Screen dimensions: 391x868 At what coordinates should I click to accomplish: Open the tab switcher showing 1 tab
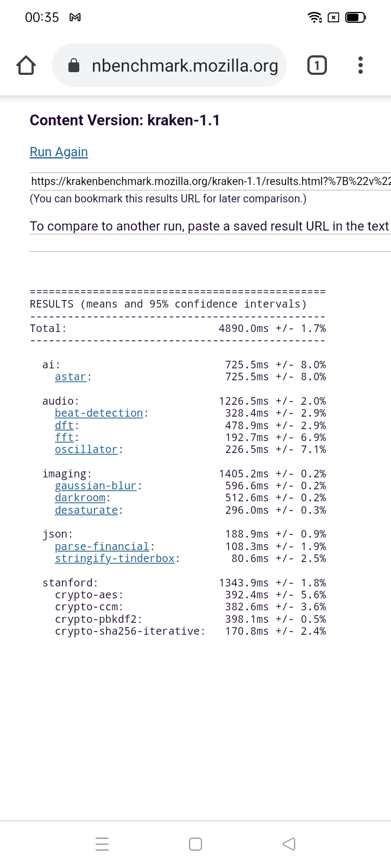click(x=317, y=66)
